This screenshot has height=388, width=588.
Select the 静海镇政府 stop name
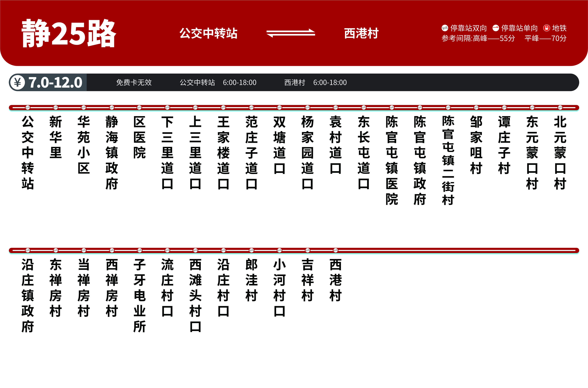111,152
